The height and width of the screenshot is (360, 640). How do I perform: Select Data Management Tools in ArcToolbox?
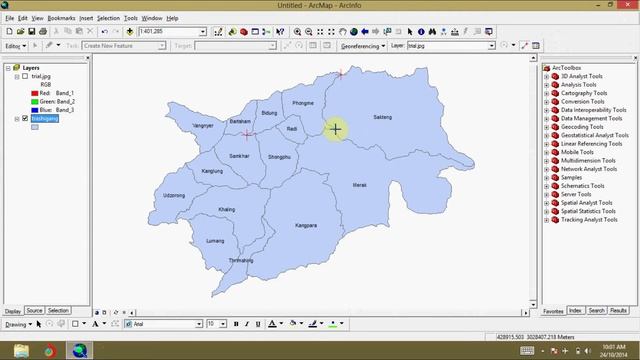pyautogui.click(x=591, y=118)
